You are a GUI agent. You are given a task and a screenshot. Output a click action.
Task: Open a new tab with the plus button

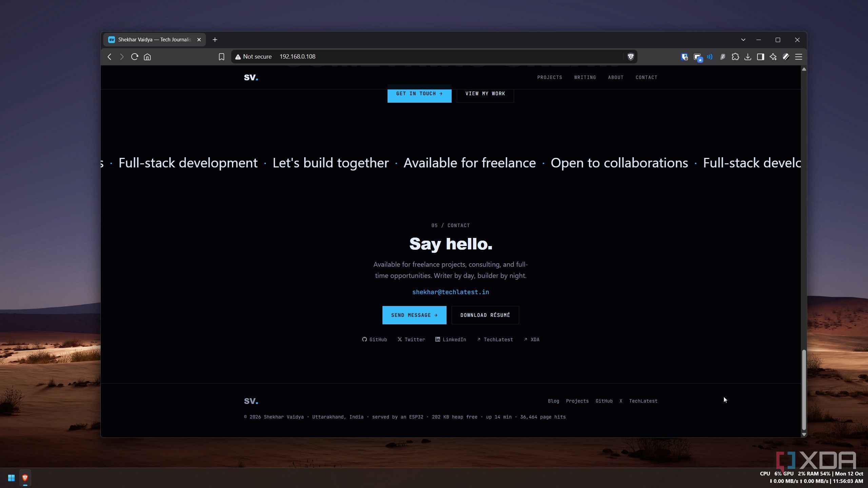[215, 40]
